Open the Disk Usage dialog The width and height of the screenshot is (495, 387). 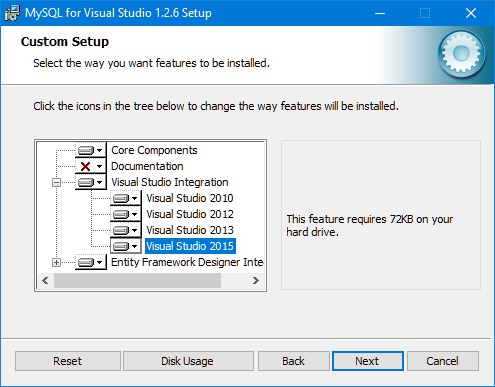[x=188, y=361]
